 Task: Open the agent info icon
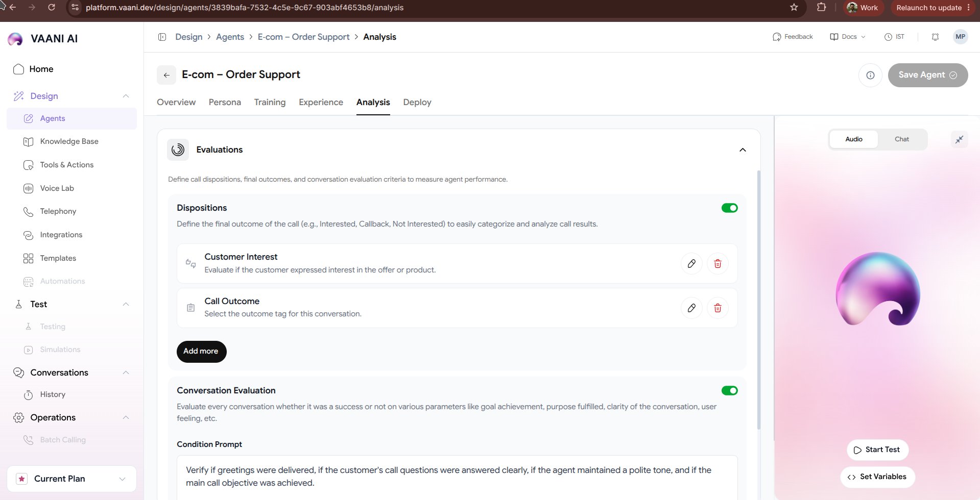(x=870, y=75)
